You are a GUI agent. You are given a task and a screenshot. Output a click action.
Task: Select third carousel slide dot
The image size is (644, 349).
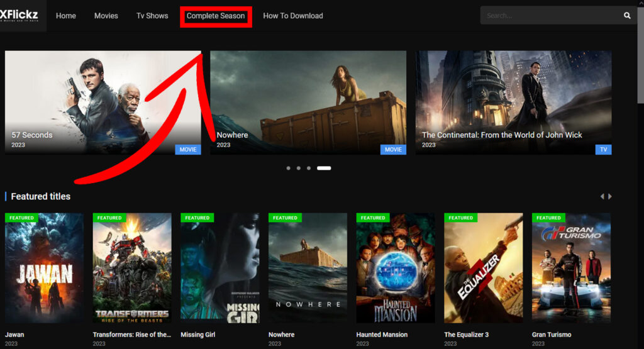[x=308, y=169]
